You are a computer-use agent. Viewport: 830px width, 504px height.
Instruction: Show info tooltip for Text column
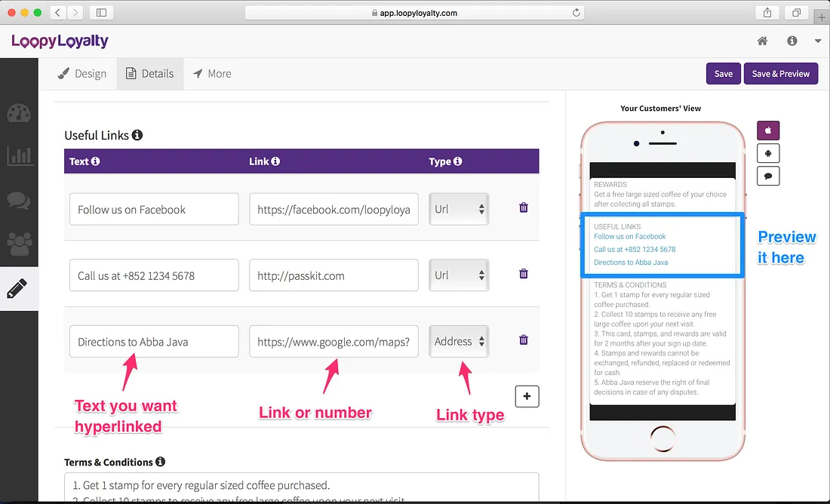click(x=95, y=161)
